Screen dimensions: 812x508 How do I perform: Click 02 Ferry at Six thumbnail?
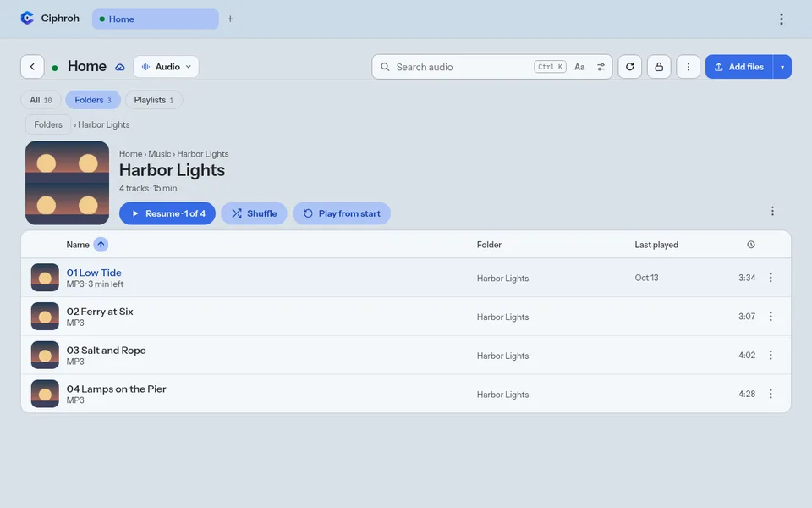[x=45, y=317]
